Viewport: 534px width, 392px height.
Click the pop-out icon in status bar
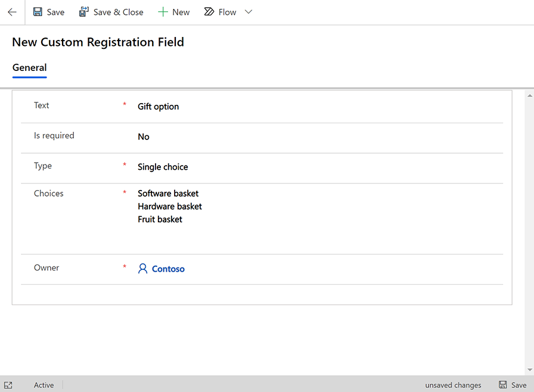[x=8, y=385]
